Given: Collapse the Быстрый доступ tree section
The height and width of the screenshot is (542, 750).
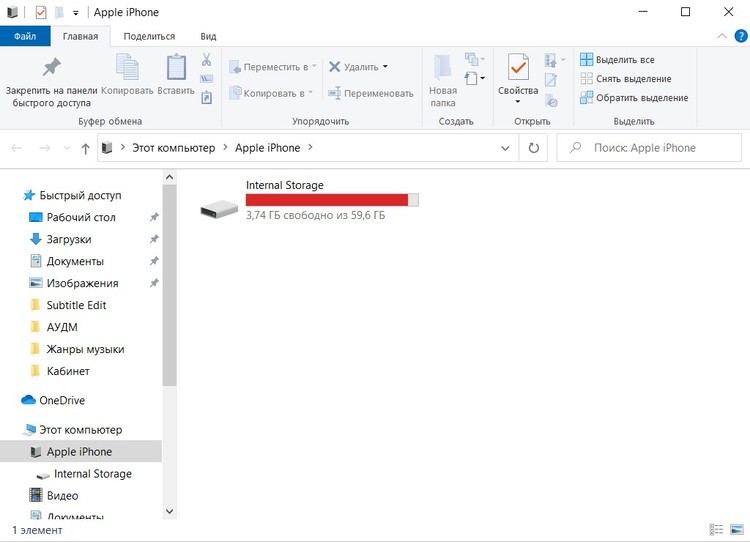Looking at the screenshot, I should point(14,196).
